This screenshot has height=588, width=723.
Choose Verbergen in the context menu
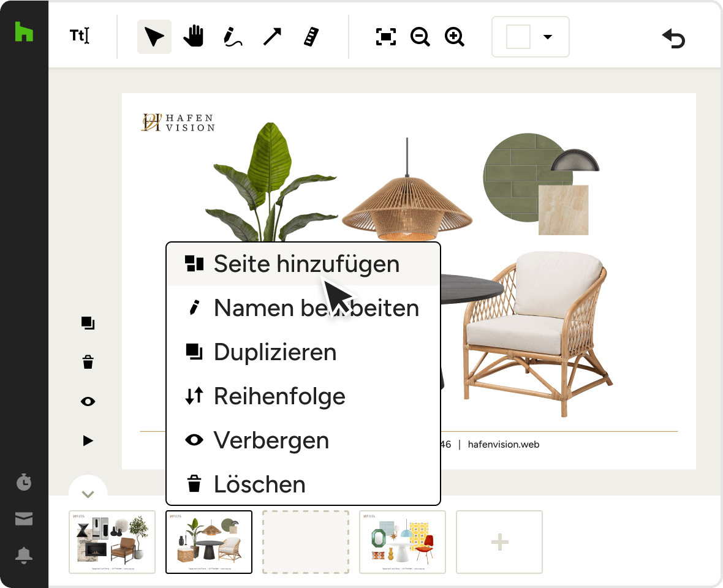click(303, 440)
